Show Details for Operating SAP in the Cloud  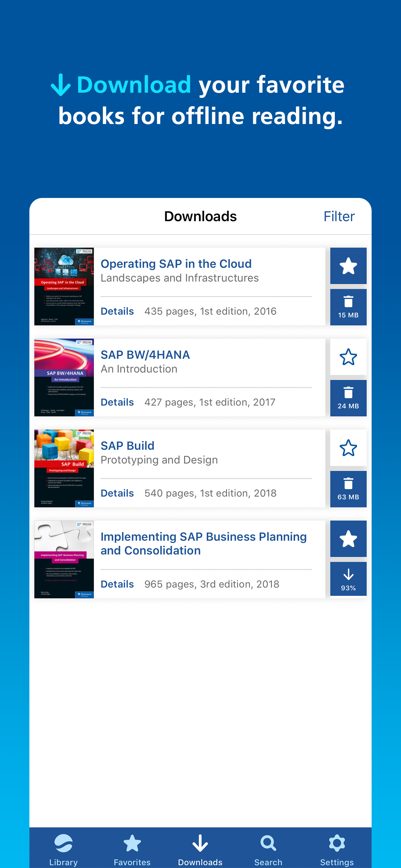(117, 311)
